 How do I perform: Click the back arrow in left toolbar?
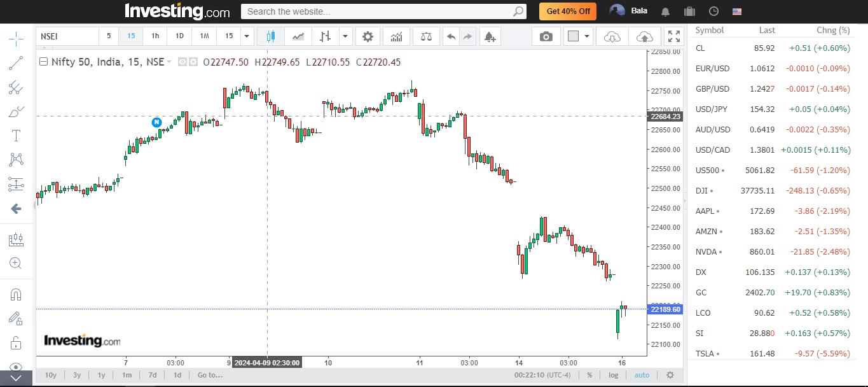pos(16,208)
